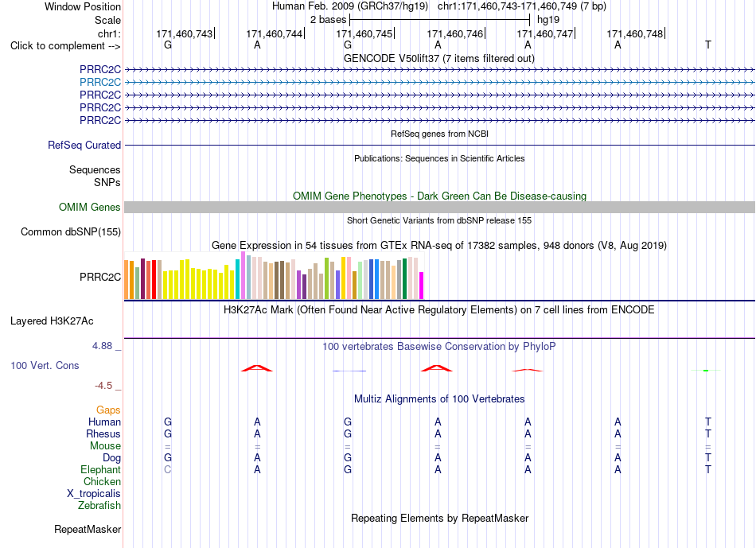Click the Sequences track label

pyautogui.click(x=95, y=169)
